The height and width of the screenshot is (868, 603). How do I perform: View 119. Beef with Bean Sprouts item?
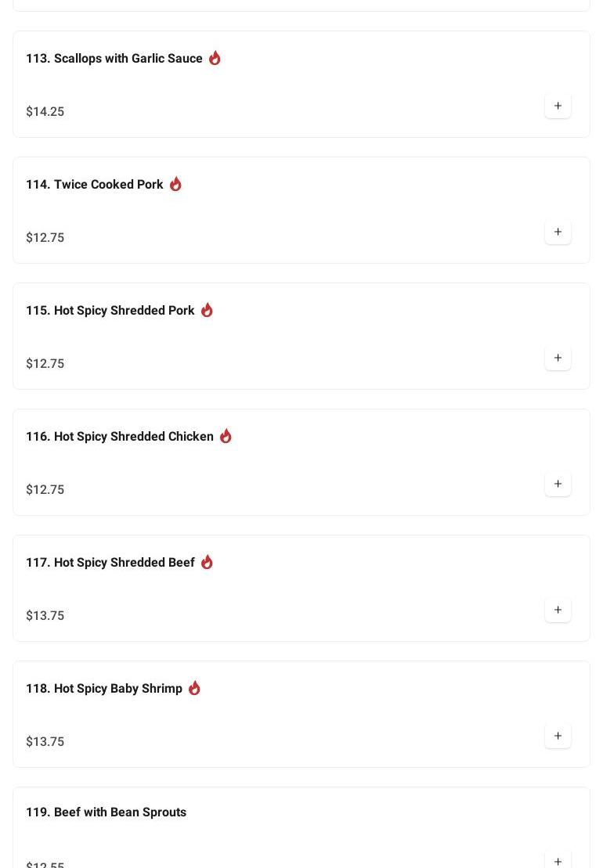[x=107, y=812]
